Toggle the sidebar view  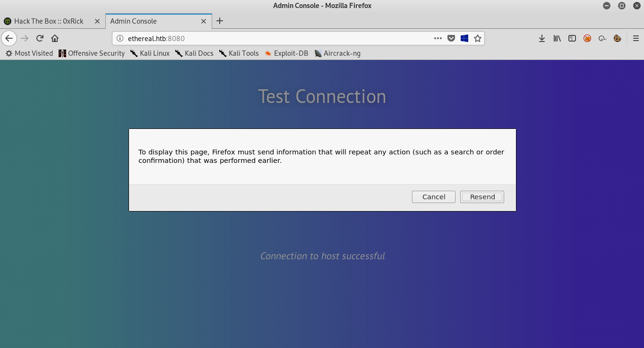[572, 38]
